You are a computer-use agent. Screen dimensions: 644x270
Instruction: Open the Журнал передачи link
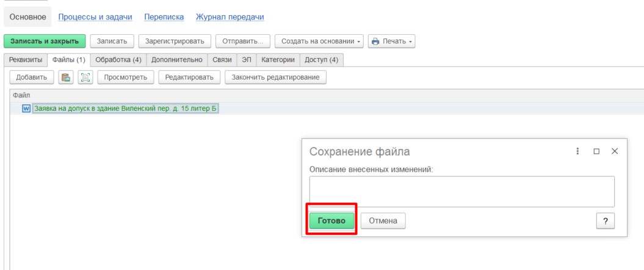(x=225, y=16)
